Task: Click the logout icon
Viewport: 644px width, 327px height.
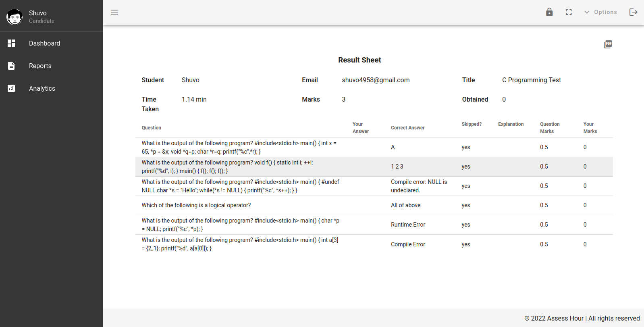Action: (x=633, y=12)
